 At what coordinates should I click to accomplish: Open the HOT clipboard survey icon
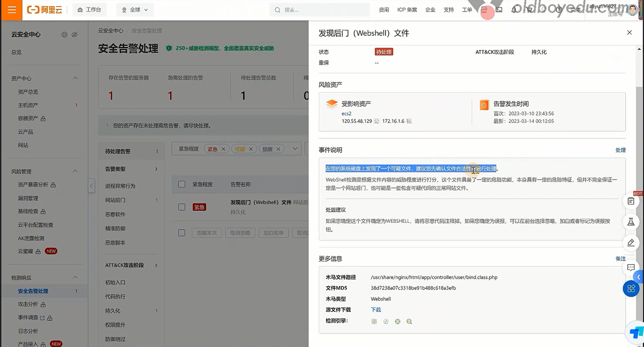coord(631,201)
